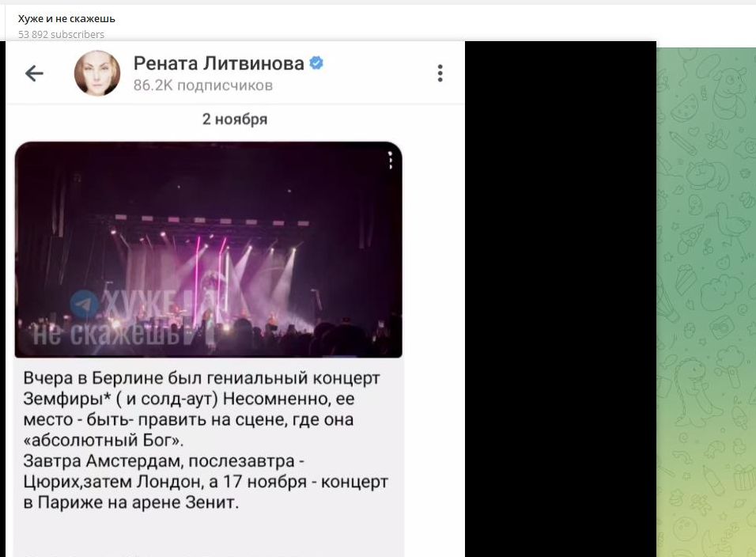Viewport: 756px width, 557px height.
Task: Click the Telegram logo watermark on the video
Action: [x=85, y=305]
